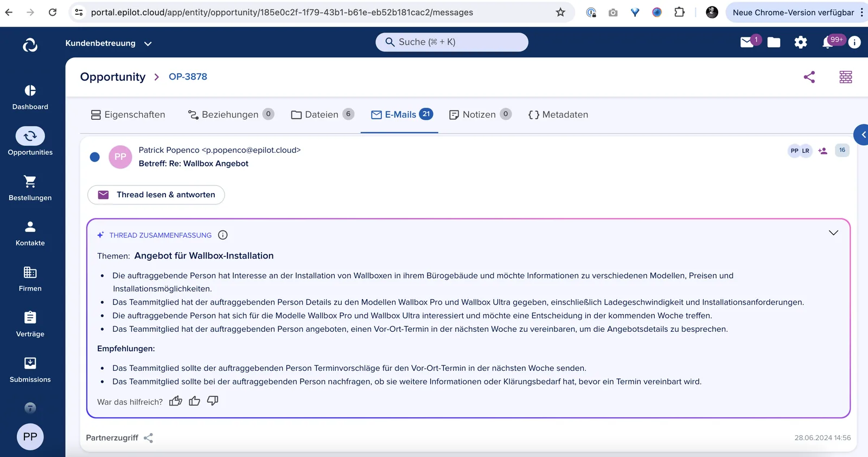
Task: Click the Partnerzugriff share icon
Action: [x=149, y=438]
